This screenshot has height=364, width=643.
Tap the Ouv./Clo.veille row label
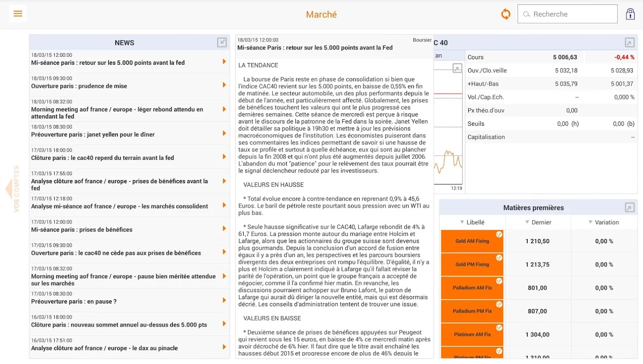pos(487,71)
